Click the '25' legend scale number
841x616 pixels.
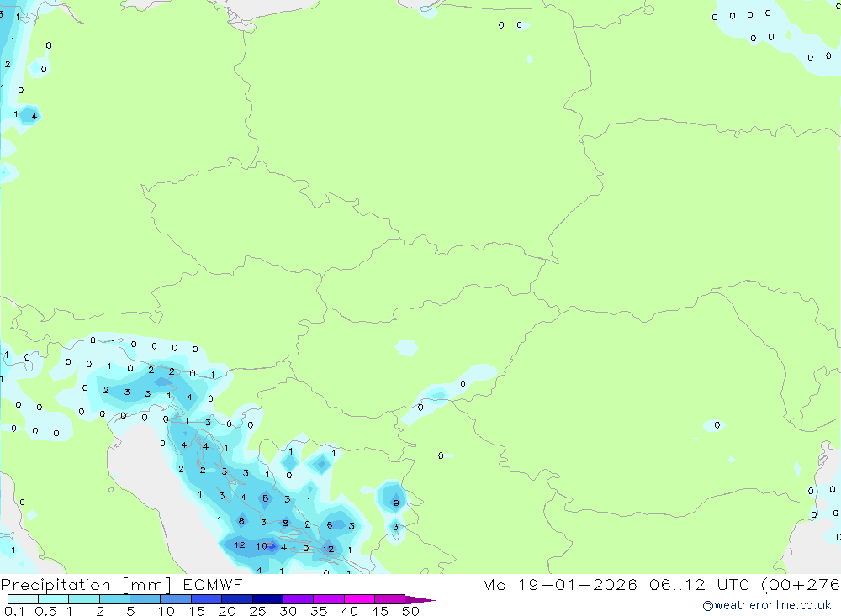(x=257, y=611)
